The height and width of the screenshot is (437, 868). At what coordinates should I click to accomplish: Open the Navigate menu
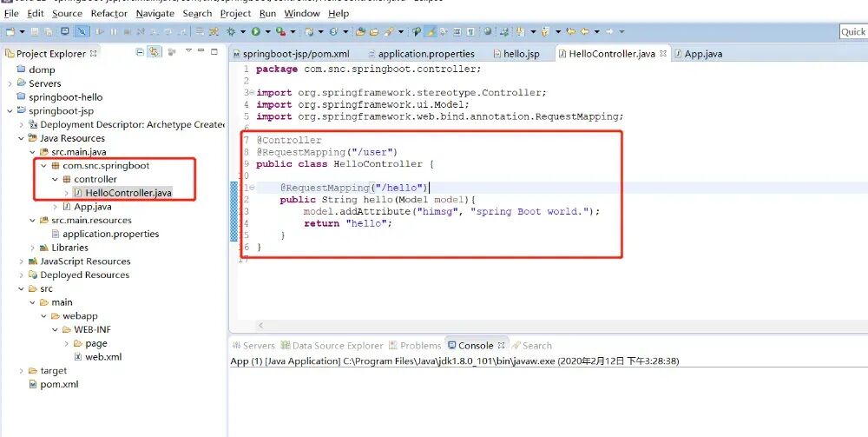coord(155,13)
